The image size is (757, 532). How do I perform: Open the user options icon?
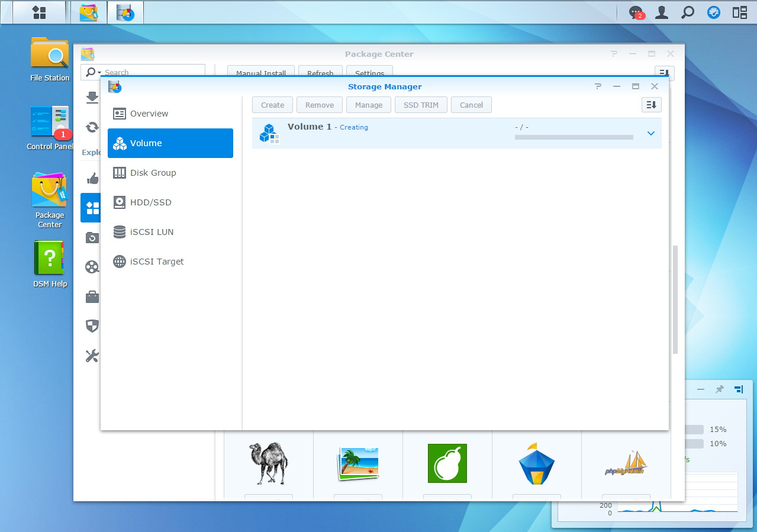[x=662, y=12]
